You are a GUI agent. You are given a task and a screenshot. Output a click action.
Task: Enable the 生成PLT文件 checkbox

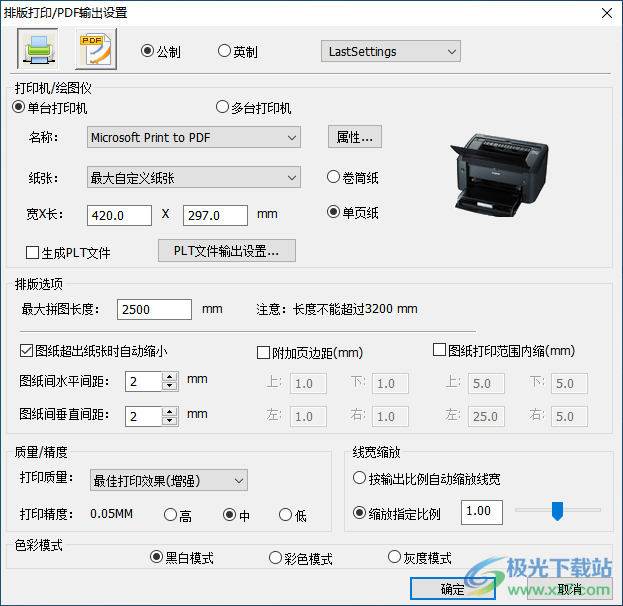[x=33, y=253]
